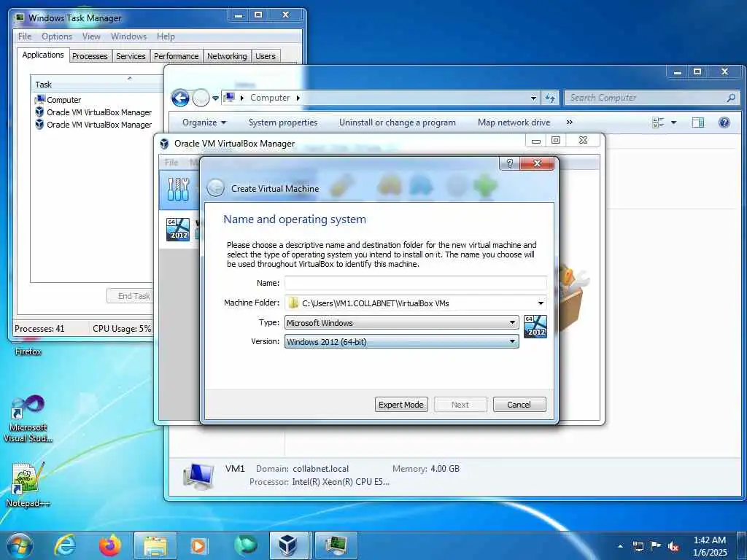Viewport: 747px width, 560px height.
Task: Change view icon in explorer toolbar
Action: (658, 122)
